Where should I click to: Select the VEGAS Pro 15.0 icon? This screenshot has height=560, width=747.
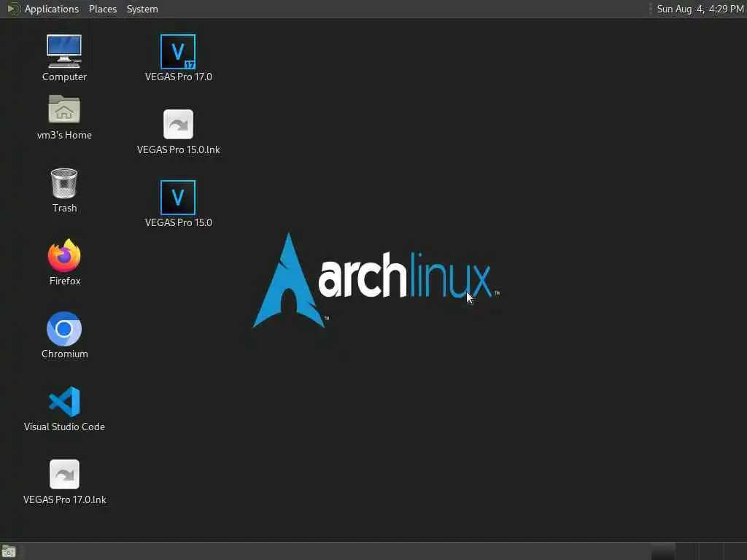pos(178,197)
